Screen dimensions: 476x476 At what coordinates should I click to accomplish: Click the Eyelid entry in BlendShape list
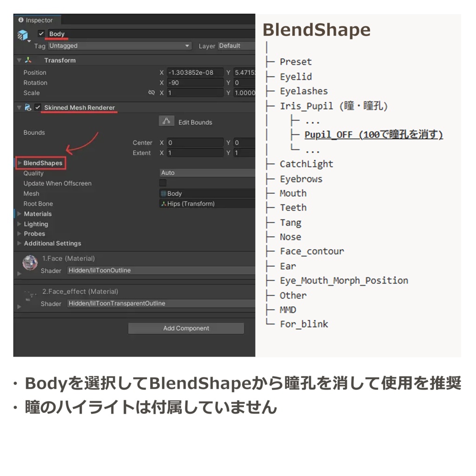point(296,77)
